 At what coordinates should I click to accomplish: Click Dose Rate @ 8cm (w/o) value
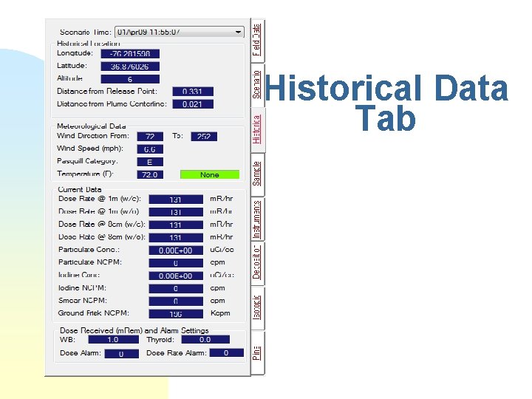point(176,237)
